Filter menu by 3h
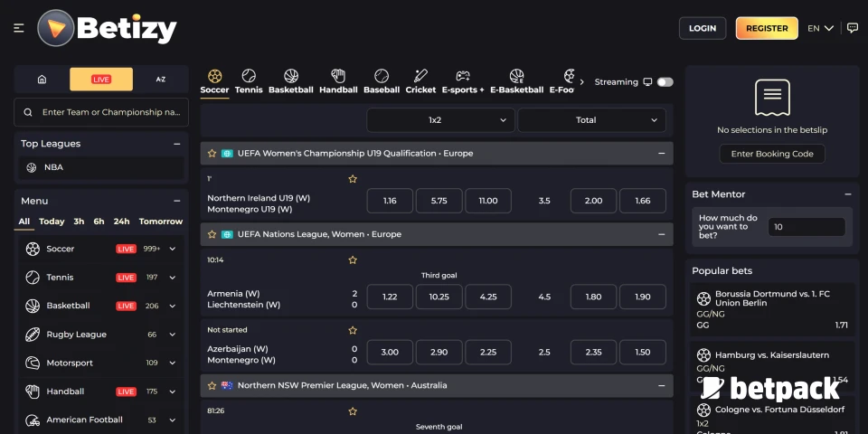Image resolution: width=868 pixels, height=434 pixels. [80, 222]
